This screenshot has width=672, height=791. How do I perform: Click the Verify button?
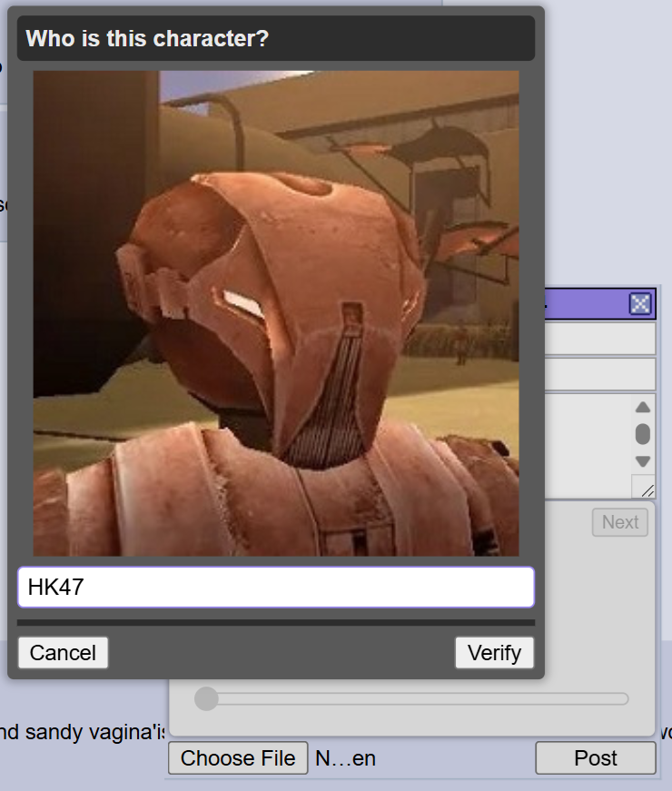(x=494, y=653)
